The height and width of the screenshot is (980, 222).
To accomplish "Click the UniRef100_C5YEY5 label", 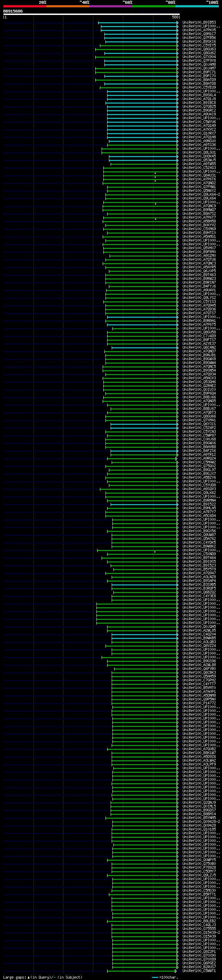I will pyautogui.click(x=199, y=45).
